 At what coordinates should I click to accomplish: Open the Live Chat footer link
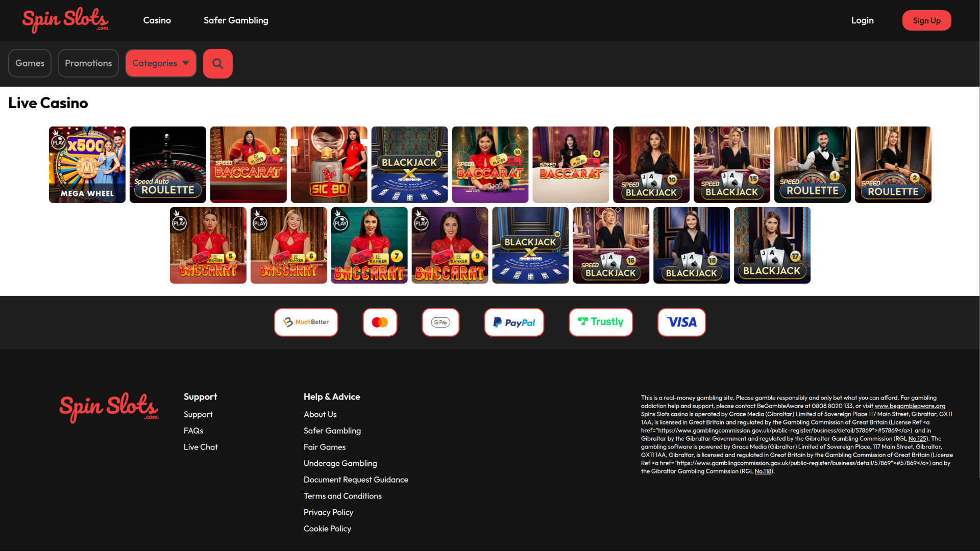[x=201, y=447]
